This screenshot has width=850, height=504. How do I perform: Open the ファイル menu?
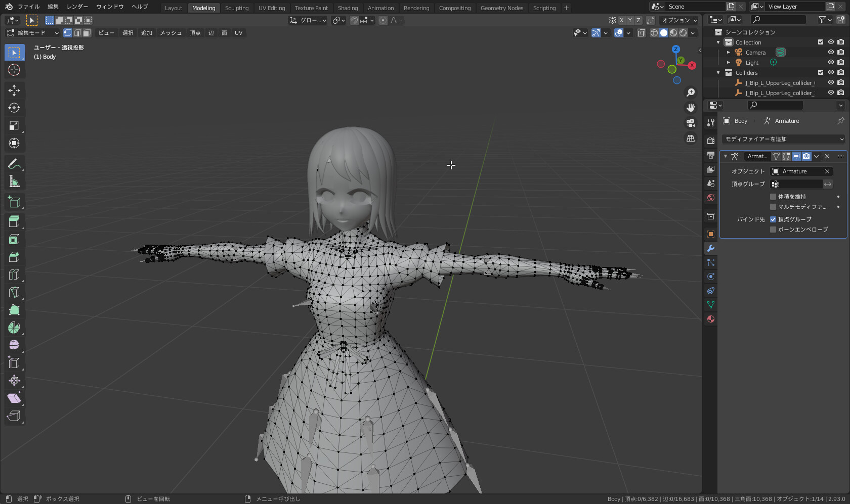(29, 7)
